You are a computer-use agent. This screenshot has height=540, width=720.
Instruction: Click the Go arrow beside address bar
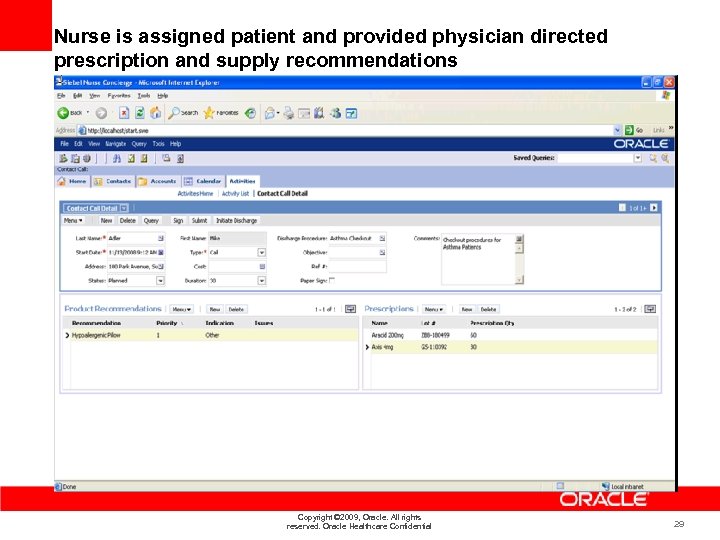tap(629, 130)
